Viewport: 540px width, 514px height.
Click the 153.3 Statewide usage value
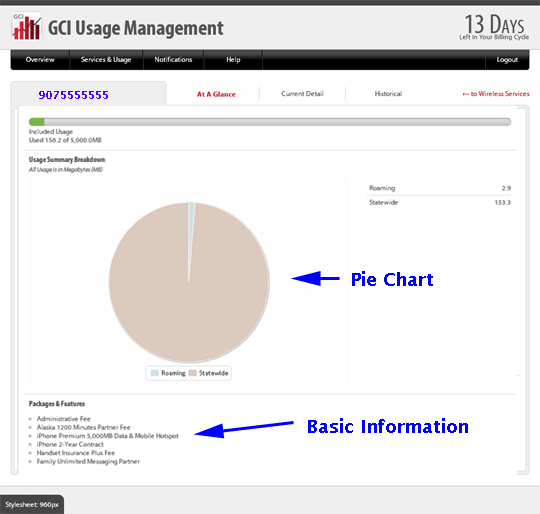pyautogui.click(x=502, y=202)
